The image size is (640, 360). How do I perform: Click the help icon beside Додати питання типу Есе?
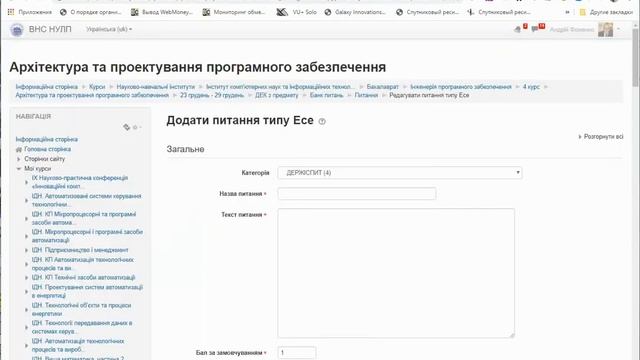322,121
